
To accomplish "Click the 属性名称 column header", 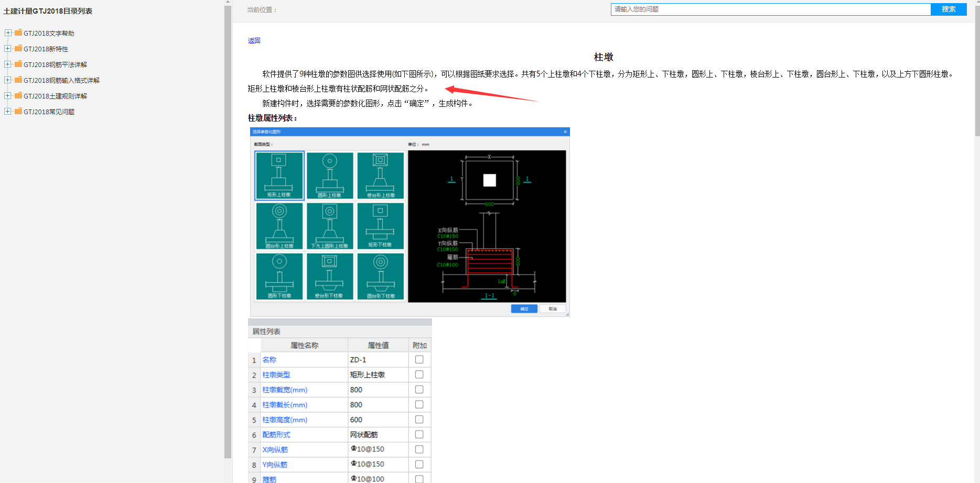I will (x=304, y=345).
